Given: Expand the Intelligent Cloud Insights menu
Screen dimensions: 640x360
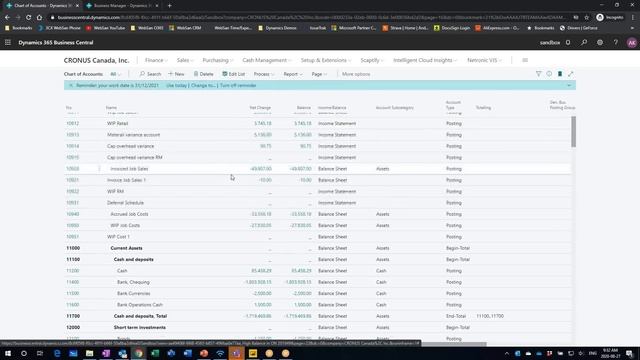Looking at the screenshot, I should pos(425,60).
